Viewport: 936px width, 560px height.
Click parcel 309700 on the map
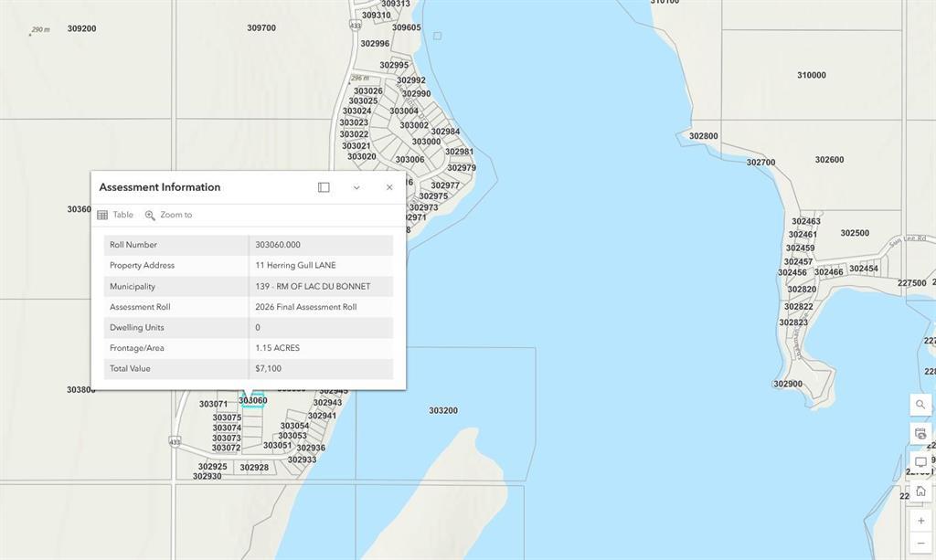(261, 28)
